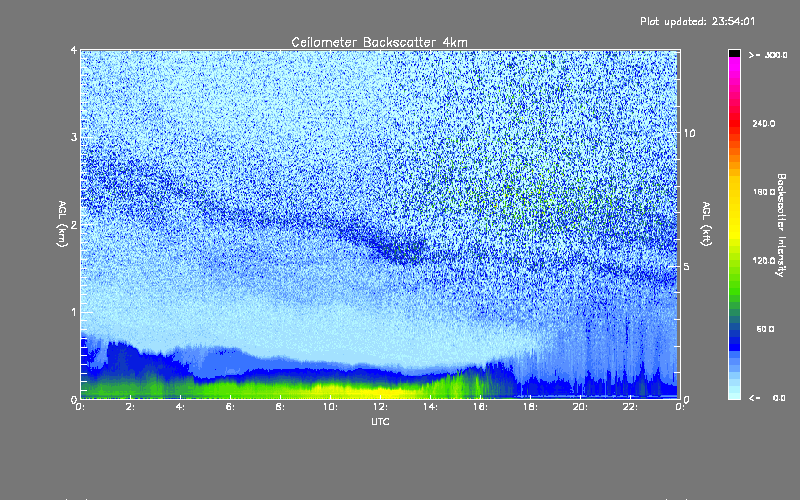
Task: Click the right kft axis tick label "10"
Action: coord(689,133)
